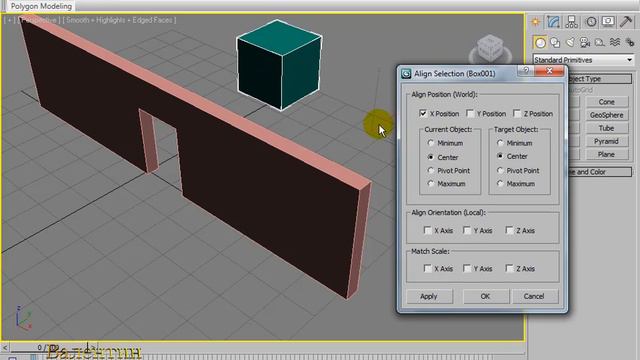Open the Polygon Modeling ribbon tab
The image size is (640, 360).
pos(41,6)
